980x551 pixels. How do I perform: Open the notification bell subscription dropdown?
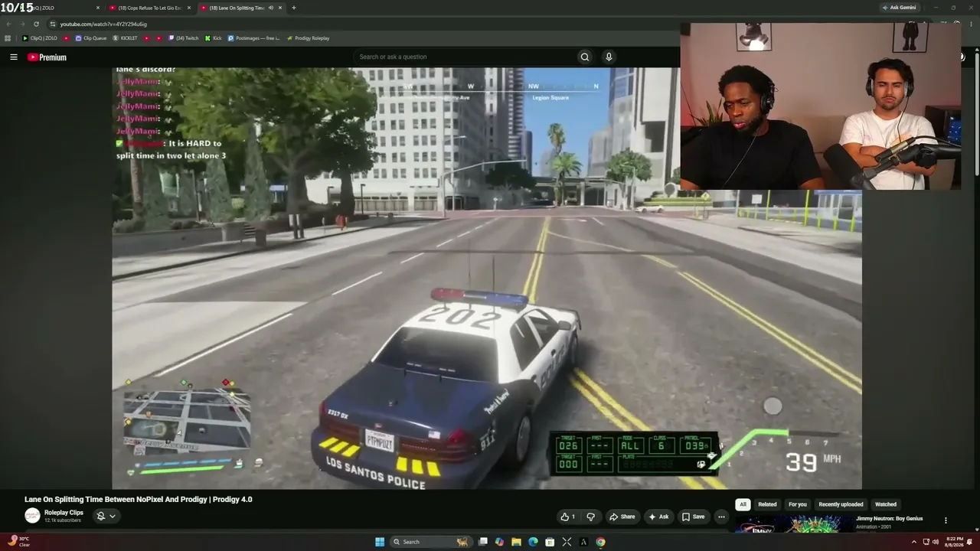coord(106,516)
